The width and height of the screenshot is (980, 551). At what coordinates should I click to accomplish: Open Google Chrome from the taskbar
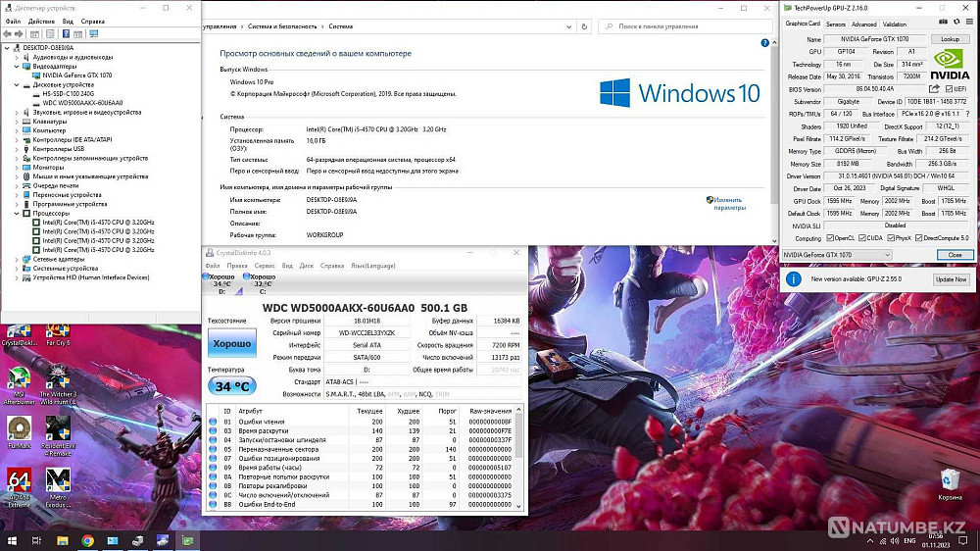pos(87,540)
